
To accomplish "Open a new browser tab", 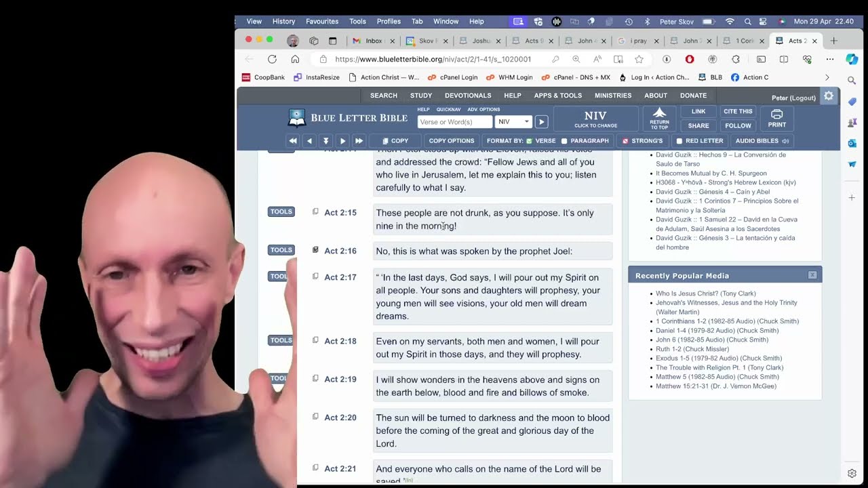I will point(833,41).
